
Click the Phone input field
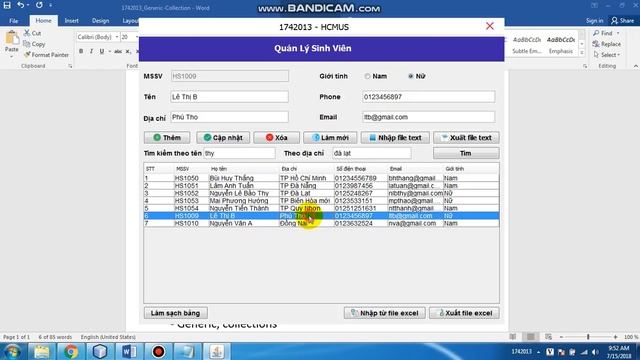pyautogui.click(x=429, y=97)
